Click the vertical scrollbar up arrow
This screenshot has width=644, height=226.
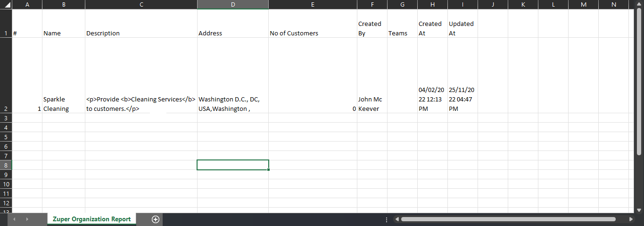coord(639,5)
